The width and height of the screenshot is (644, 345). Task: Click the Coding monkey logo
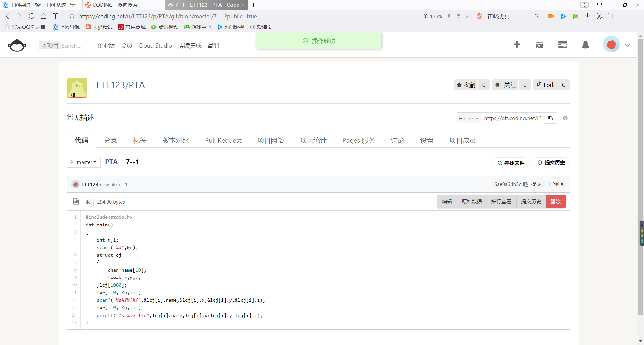17,45
